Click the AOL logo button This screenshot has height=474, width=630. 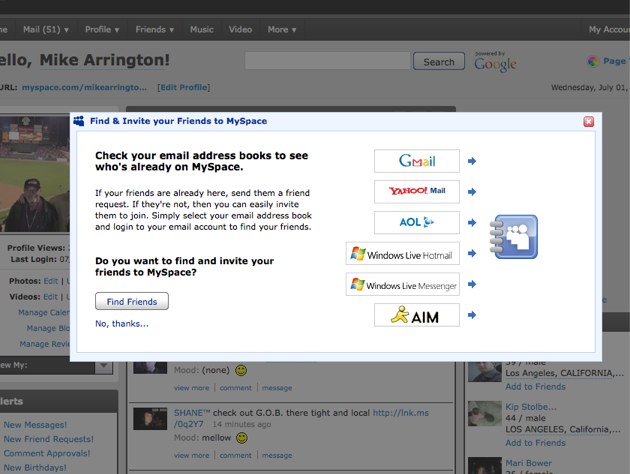pos(417,223)
